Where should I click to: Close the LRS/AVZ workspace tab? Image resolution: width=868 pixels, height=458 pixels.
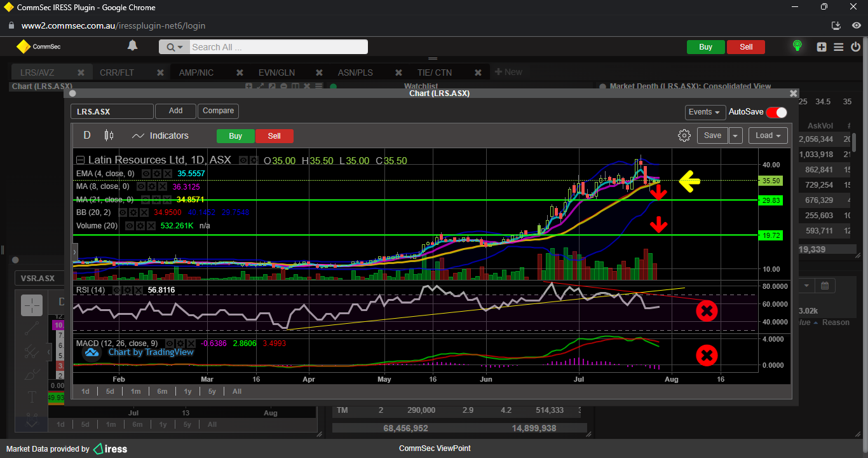81,73
